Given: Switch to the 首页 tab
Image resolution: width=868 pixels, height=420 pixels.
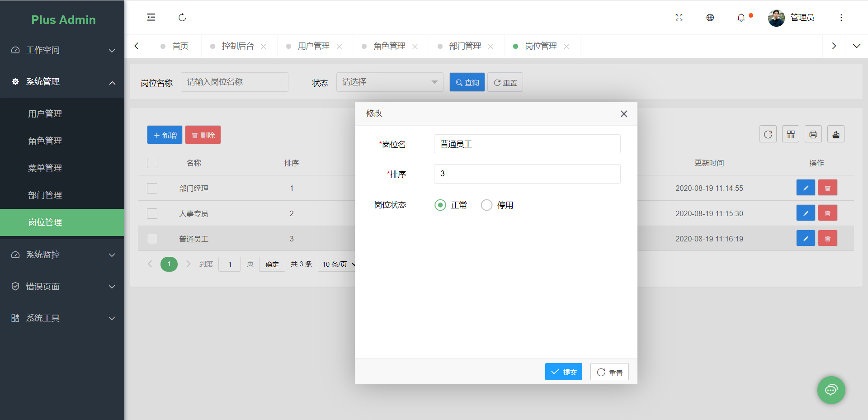Looking at the screenshot, I should click(x=175, y=46).
